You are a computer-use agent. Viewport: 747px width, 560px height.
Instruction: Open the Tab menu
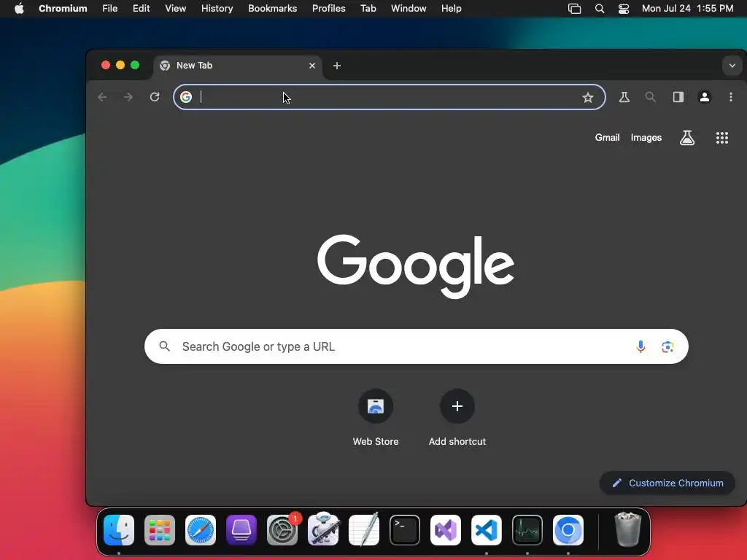coord(368,9)
